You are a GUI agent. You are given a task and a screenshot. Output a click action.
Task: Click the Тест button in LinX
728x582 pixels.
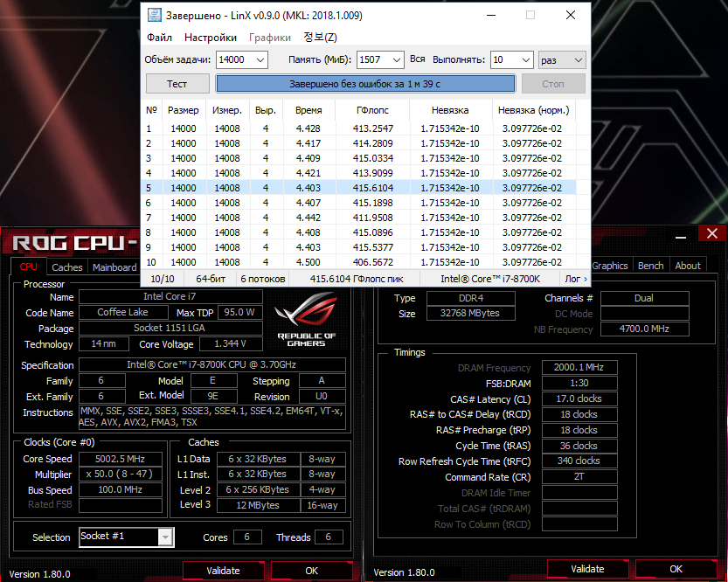[177, 84]
